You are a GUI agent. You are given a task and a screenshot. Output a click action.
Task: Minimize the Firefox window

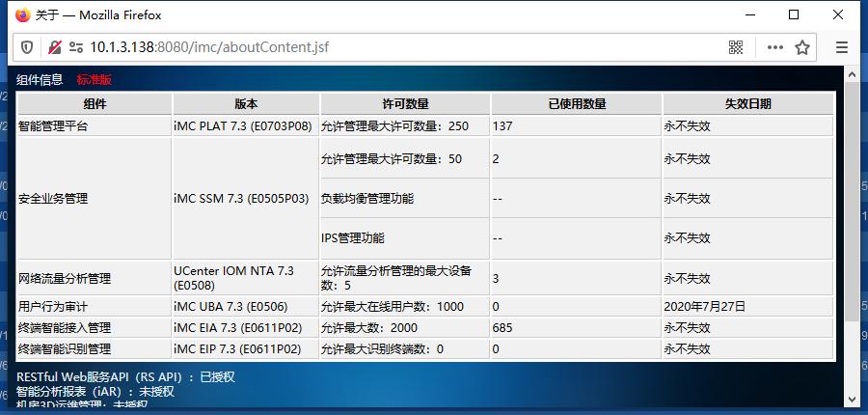[x=750, y=15]
